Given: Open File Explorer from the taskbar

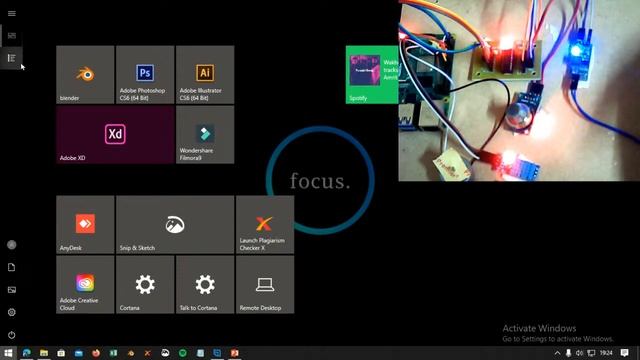Looking at the screenshot, I should (44, 353).
